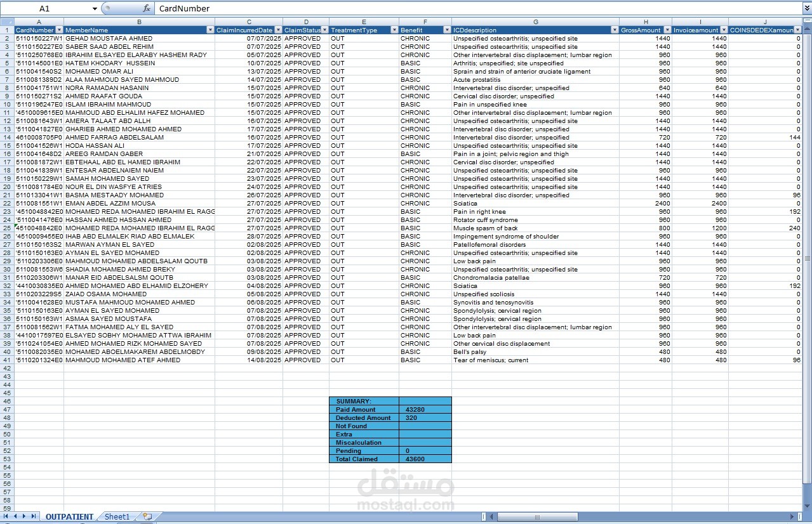Click the Total Claimed label cell
This screenshot has height=524, width=812.
pyautogui.click(x=364, y=459)
